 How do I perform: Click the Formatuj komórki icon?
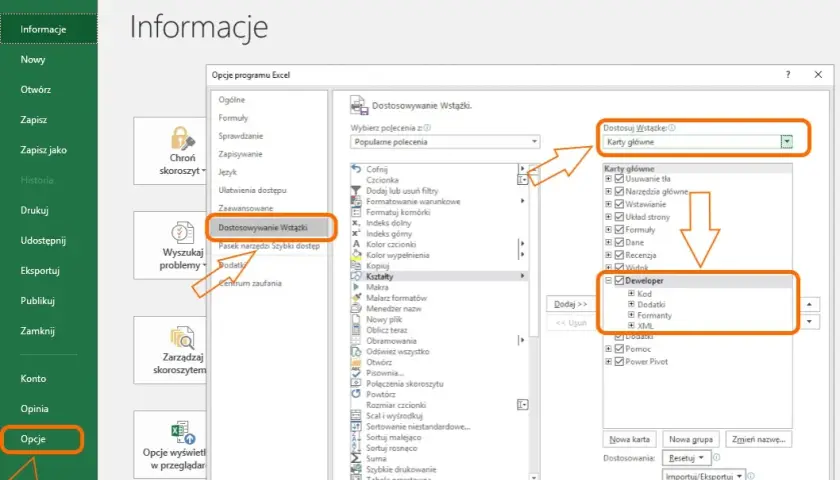[x=356, y=212]
